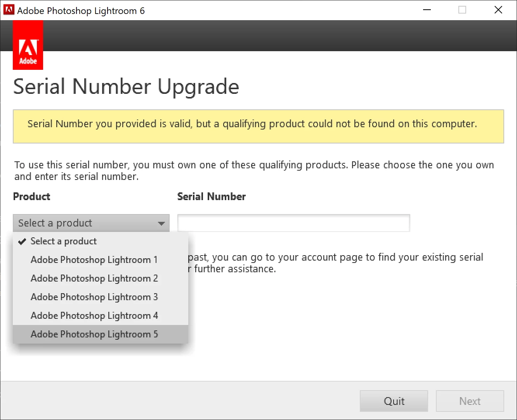This screenshot has width=517, height=420.
Task: Click the Serial Number column label
Action: pyautogui.click(x=212, y=197)
